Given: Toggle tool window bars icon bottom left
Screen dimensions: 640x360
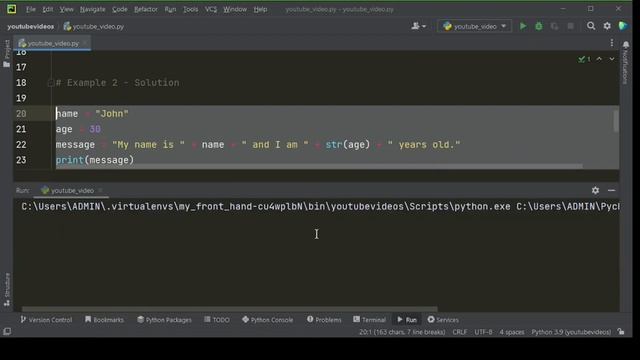Looking at the screenshot, I should [7, 331].
